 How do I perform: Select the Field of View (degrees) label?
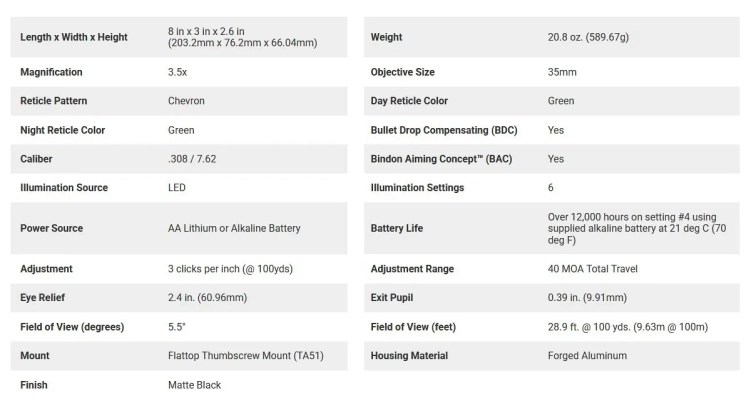coord(72,327)
